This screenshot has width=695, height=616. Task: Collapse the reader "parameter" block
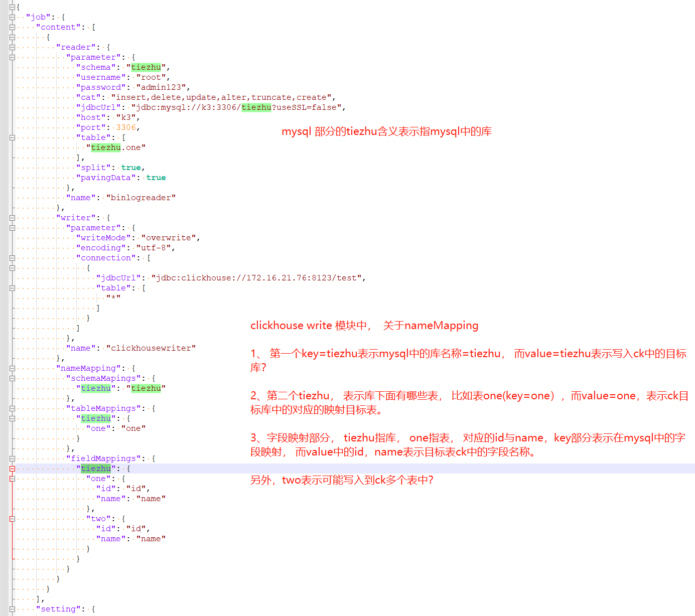(x=12, y=57)
